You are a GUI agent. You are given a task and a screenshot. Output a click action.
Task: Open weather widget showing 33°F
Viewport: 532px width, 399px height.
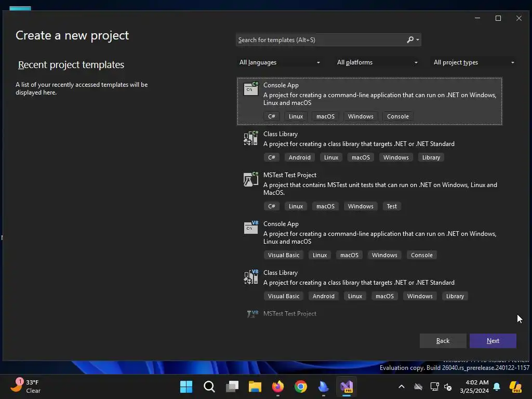[25, 386]
